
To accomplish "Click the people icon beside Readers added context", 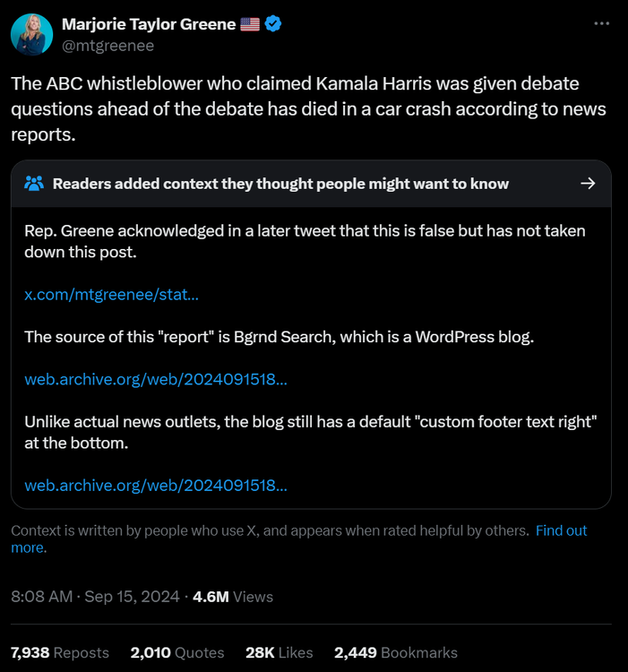I will 34,184.
